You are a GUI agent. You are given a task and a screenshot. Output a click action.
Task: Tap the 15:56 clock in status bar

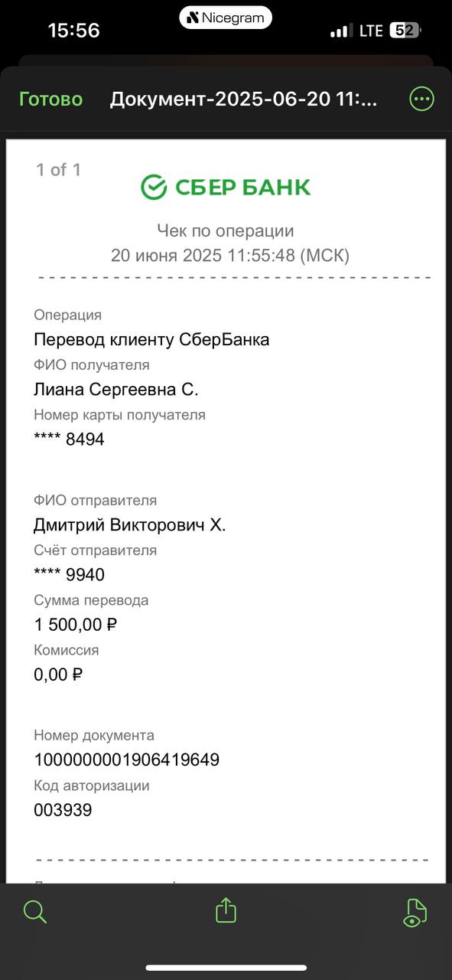[x=74, y=31]
